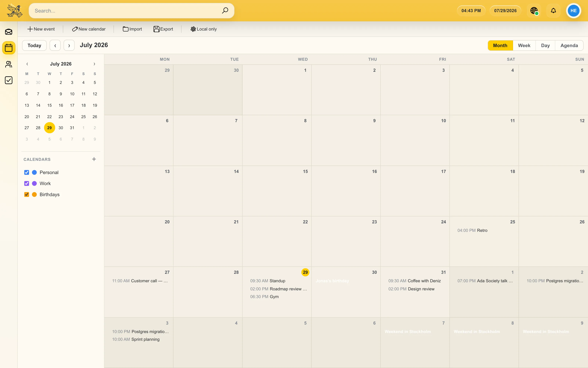Open Postgres migration event on August 3
Viewport: 588px width, 368px height.
pyautogui.click(x=139, y=332)
